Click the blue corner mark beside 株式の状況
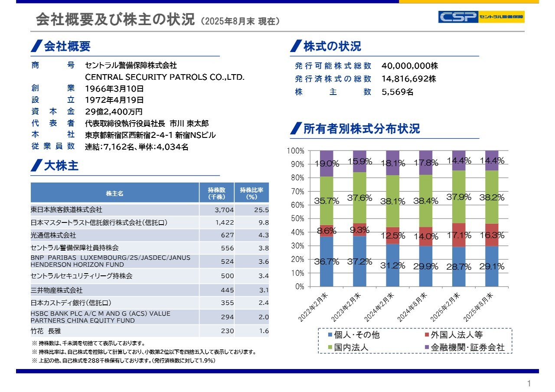The image size is (555, 392). pyautogui.click(x=295, y=46)
